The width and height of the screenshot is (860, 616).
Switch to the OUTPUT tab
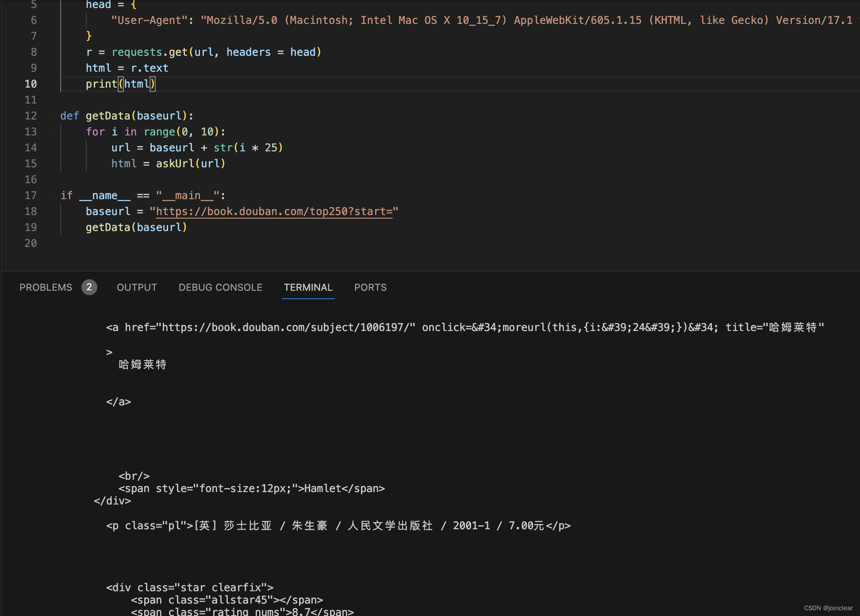(137, 288)
